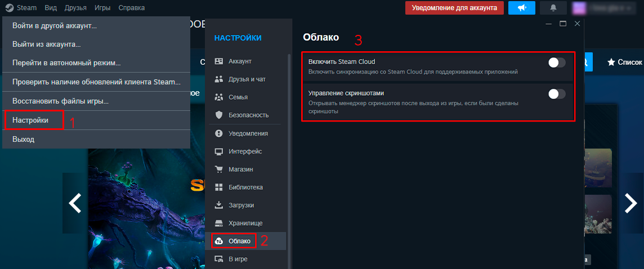Image resolution: width=644 pixels, height=269 pixels.
Task: Toggle the Управление скриншотами switch
Action: [x=557, y=94]
